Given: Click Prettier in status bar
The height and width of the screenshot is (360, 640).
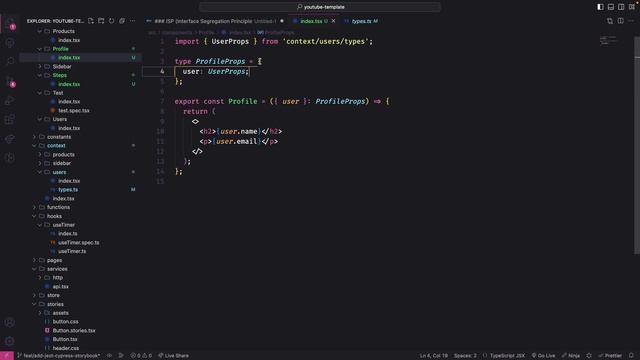Looking at the screenshot, I should (x=610, y=356).
